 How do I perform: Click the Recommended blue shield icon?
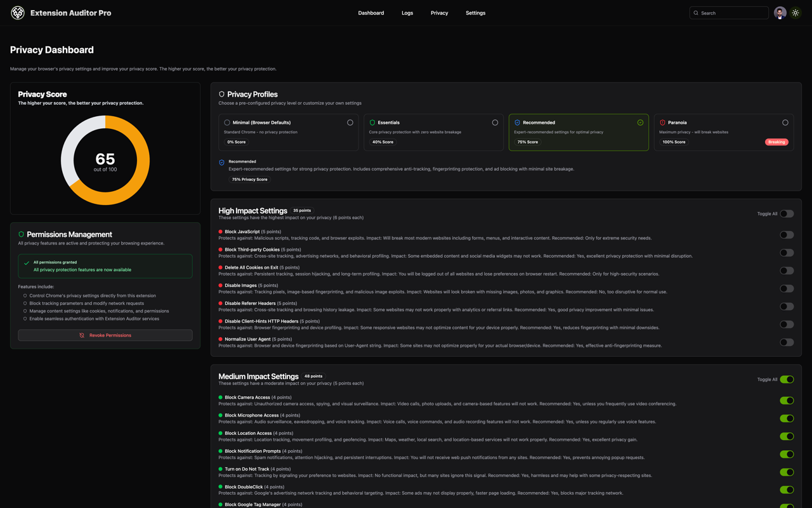[x=517, y=123]
